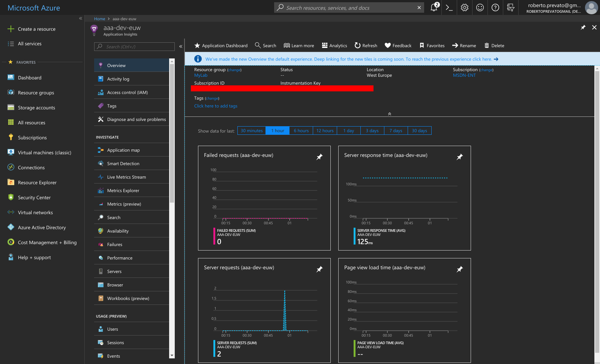
Task: Click Analytics in the toolbar
Action: (334, 46)
